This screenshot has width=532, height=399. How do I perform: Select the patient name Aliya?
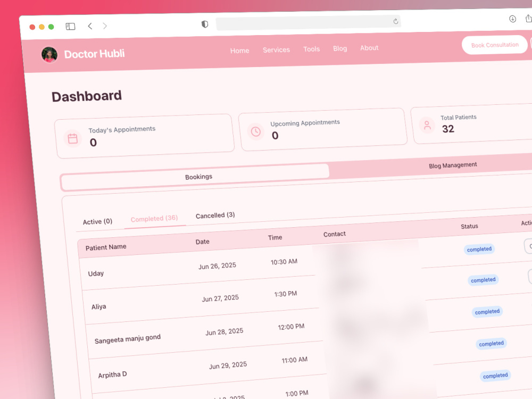[x=99, y=307]
